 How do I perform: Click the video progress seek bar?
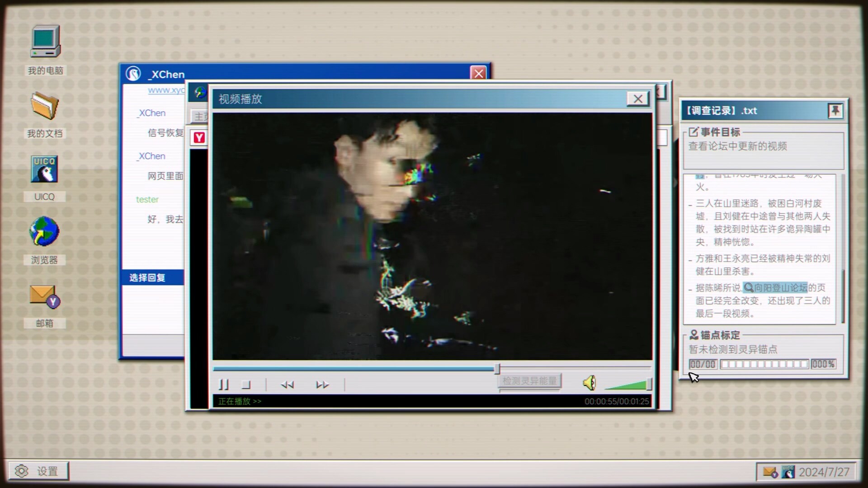(407, 369)
